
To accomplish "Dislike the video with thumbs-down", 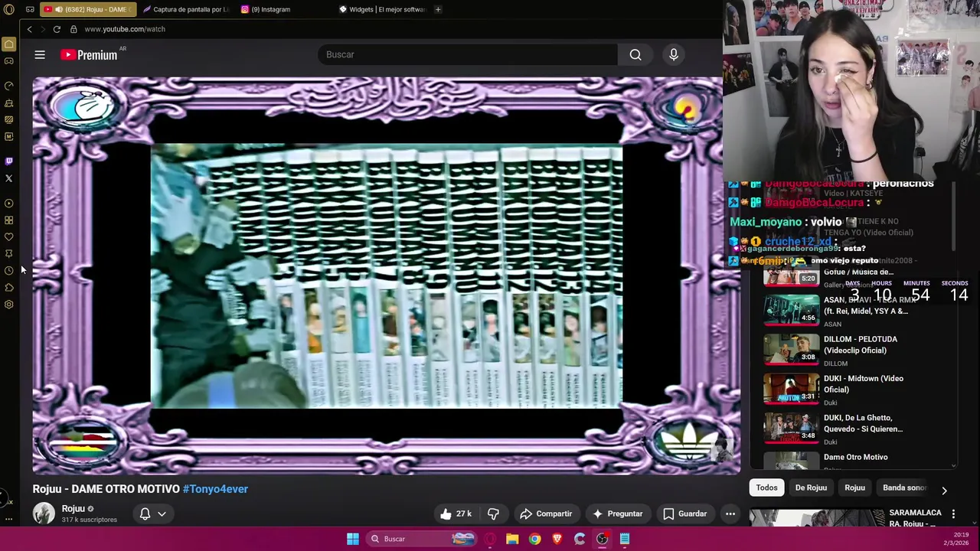I will pos(494,514).
